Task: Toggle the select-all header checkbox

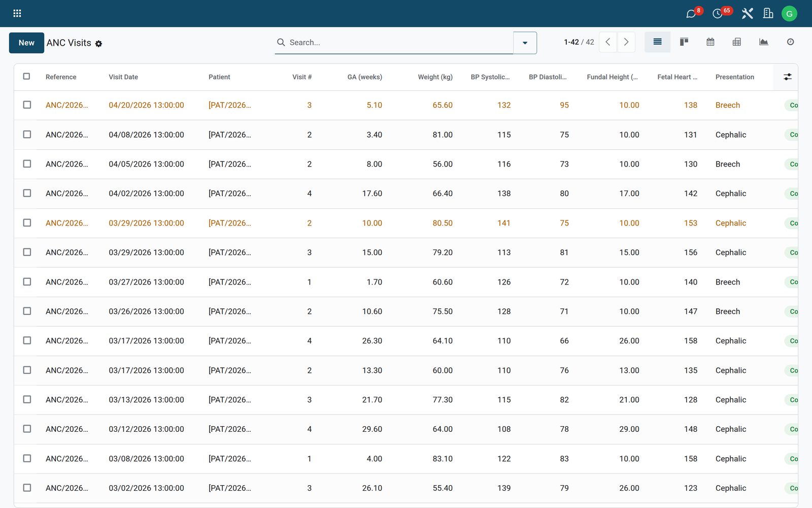Action: pos(26,76)
